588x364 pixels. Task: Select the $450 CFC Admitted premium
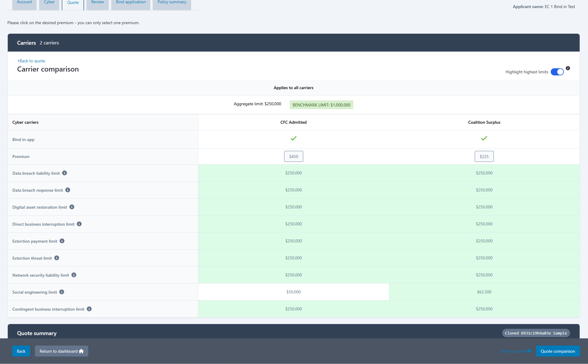pos(293,156)
